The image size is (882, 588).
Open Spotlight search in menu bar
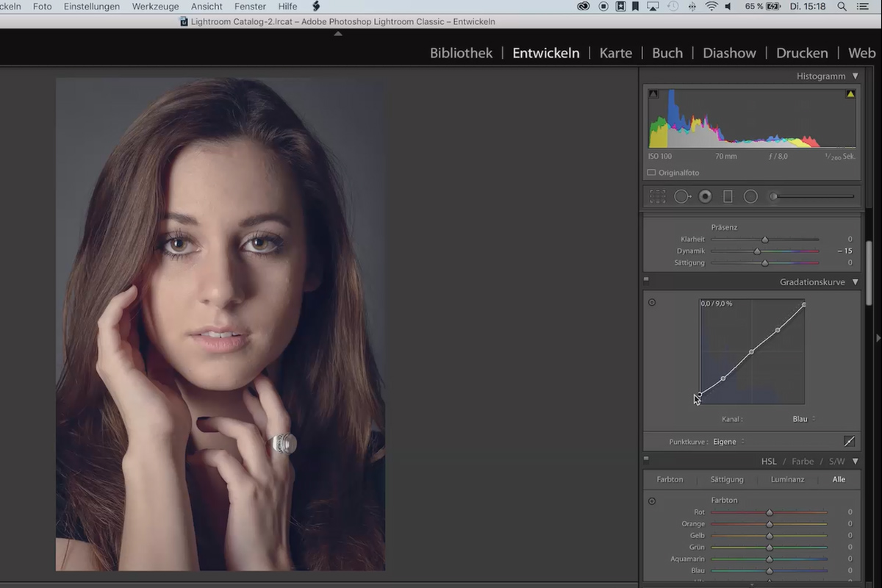coord(842,7)
